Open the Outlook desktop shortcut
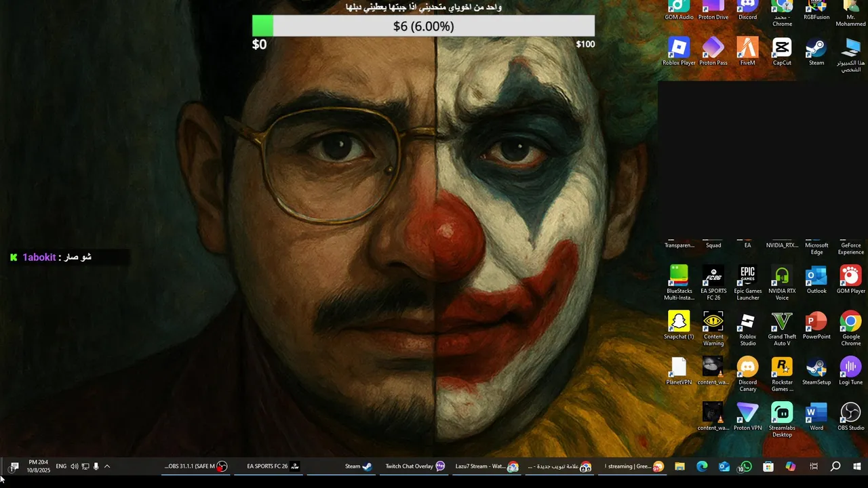Screen dimensions: 868x488 [x=816, y=279]
